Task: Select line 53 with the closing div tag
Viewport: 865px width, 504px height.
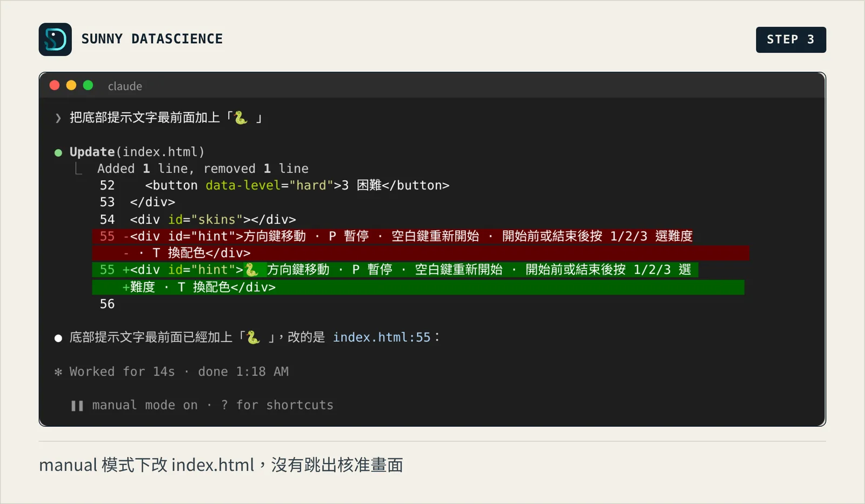Action: pyautogui.click(x=137, y=202)
